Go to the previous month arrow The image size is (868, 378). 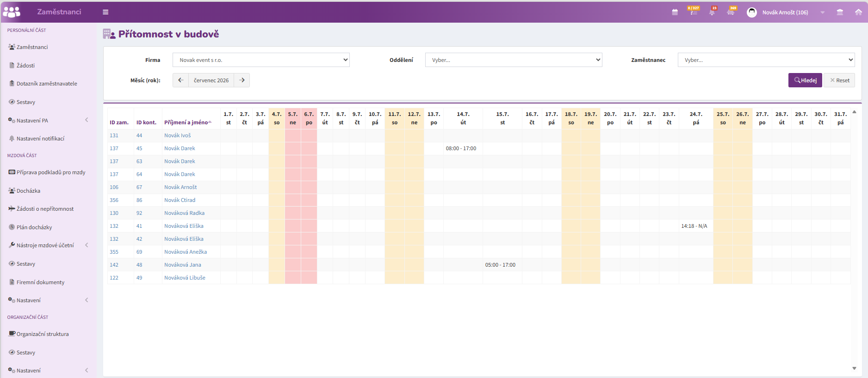point(180,80)
